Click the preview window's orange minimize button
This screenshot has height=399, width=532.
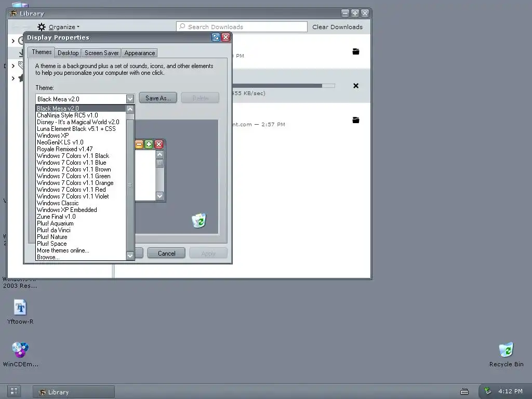[x=139, y=144]
